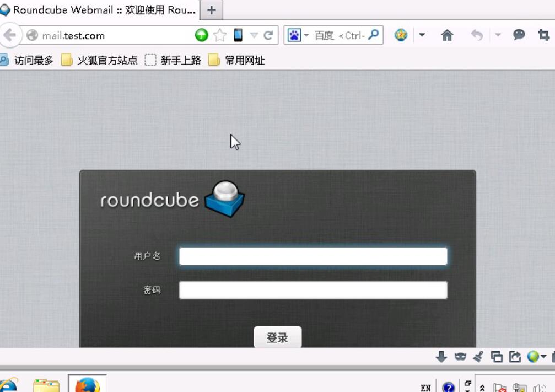Open the 常用网址 bookmark folder
This screenshot has width=555, height=392.
pos(236,60)
